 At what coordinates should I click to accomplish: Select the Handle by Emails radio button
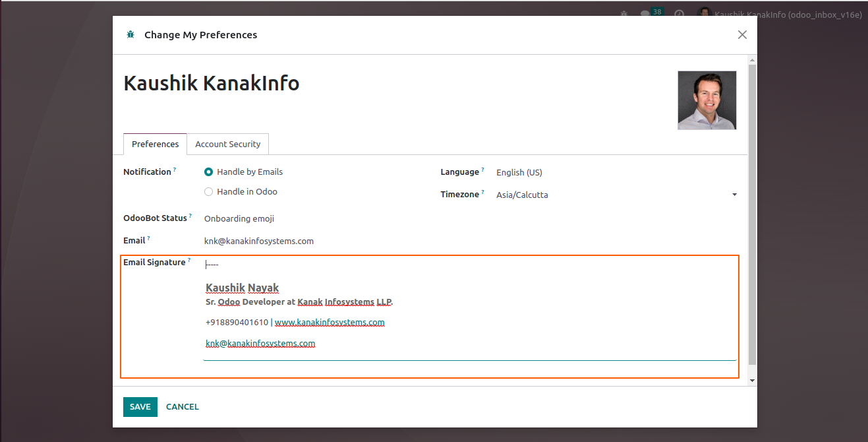pos(209,172)
